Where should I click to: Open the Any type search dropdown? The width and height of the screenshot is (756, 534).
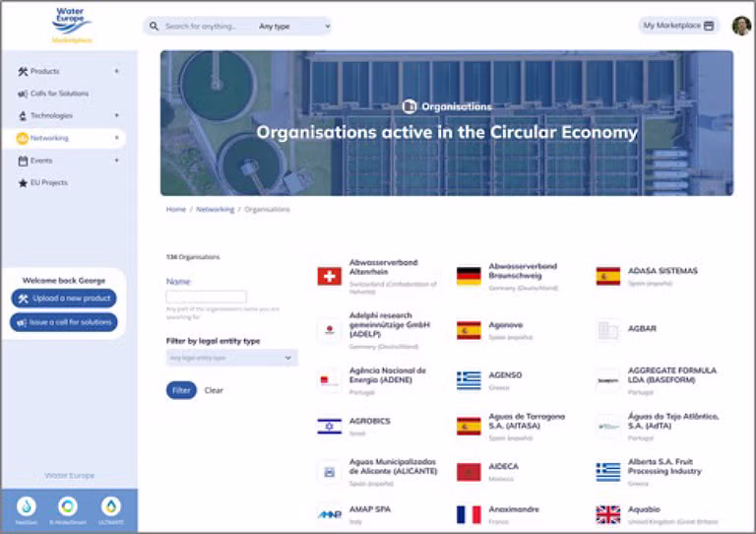tap(294, 27)
